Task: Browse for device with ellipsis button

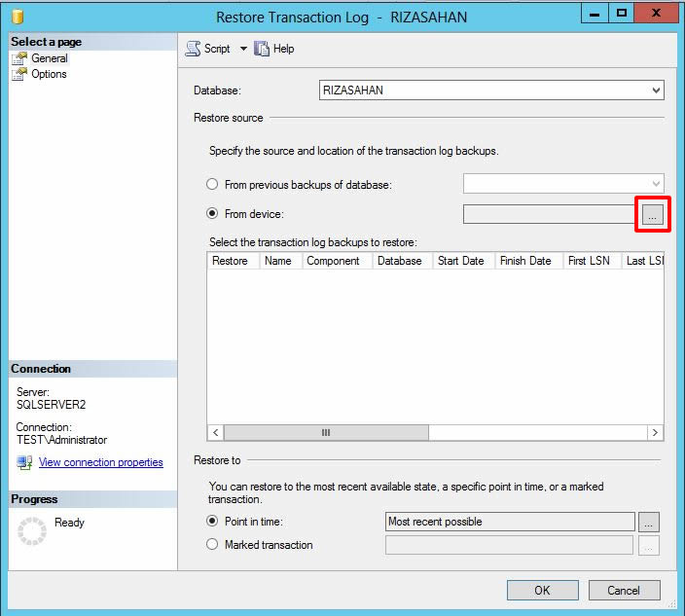Action: click(x=653, y=215)
